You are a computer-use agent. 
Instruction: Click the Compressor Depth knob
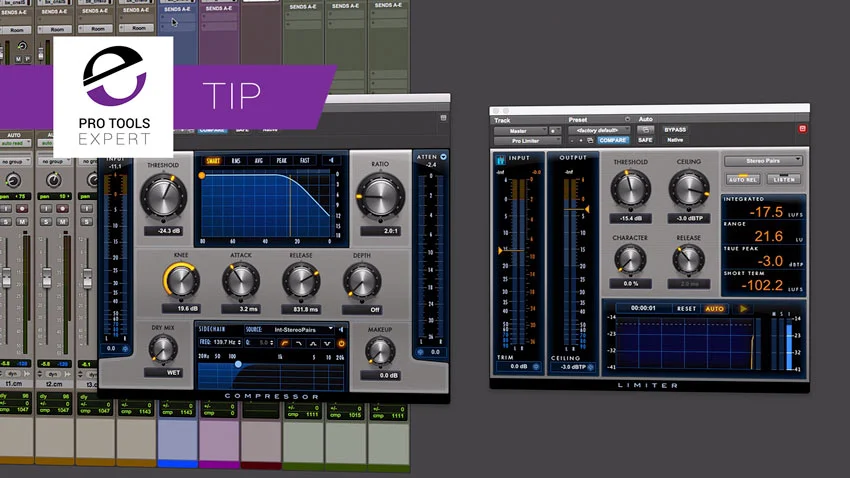[x=362, y=280]
